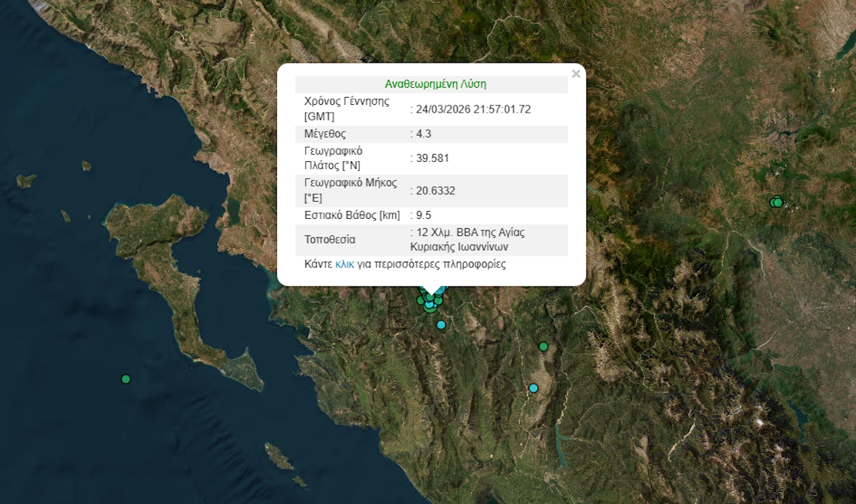Click the Τοποθεσία row label
The image size is (856, 504).
tap(330, 240)
